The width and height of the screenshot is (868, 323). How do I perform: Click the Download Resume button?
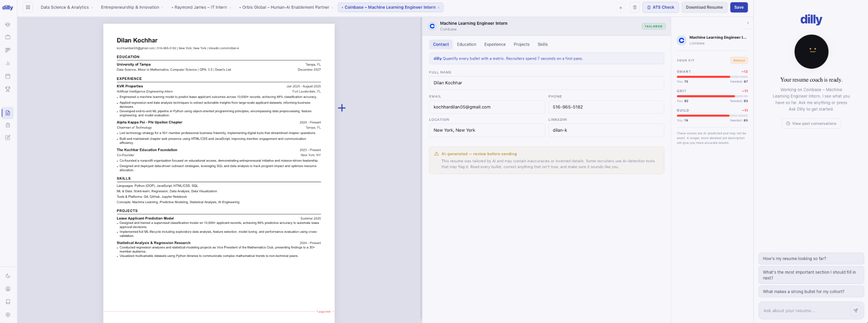coord(704,7)
